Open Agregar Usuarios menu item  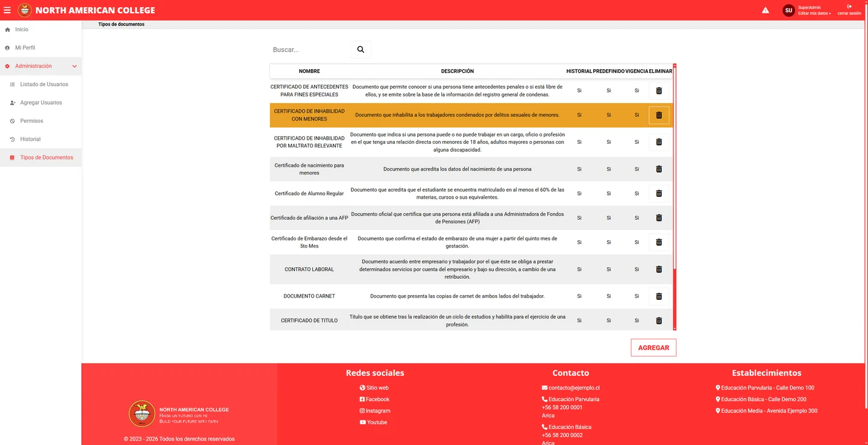click(x=41, y=103)
